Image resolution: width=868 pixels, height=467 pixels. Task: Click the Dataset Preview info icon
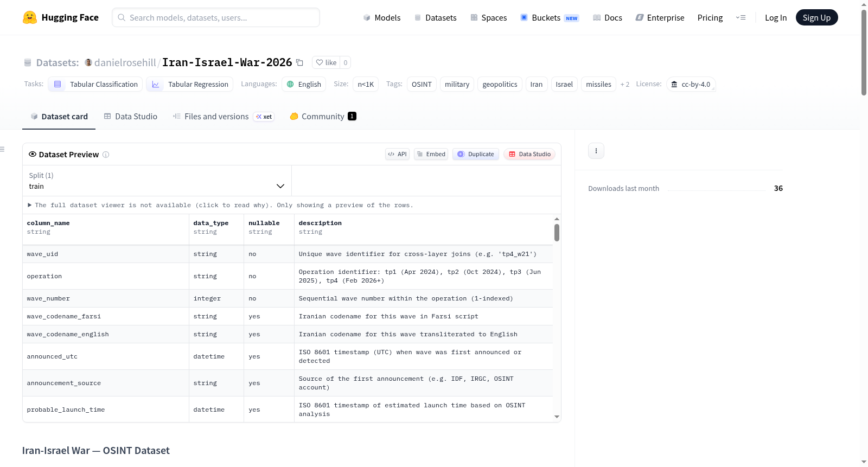pos(106,155)
